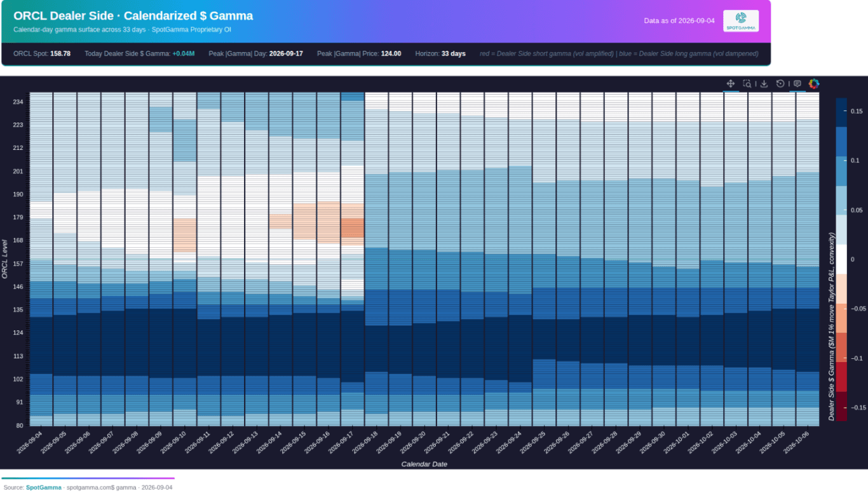Click the colorbar tick label -0.05
The width and height of the screenshot is (868, 498).
pyautogui.click(x=857, y=309)
